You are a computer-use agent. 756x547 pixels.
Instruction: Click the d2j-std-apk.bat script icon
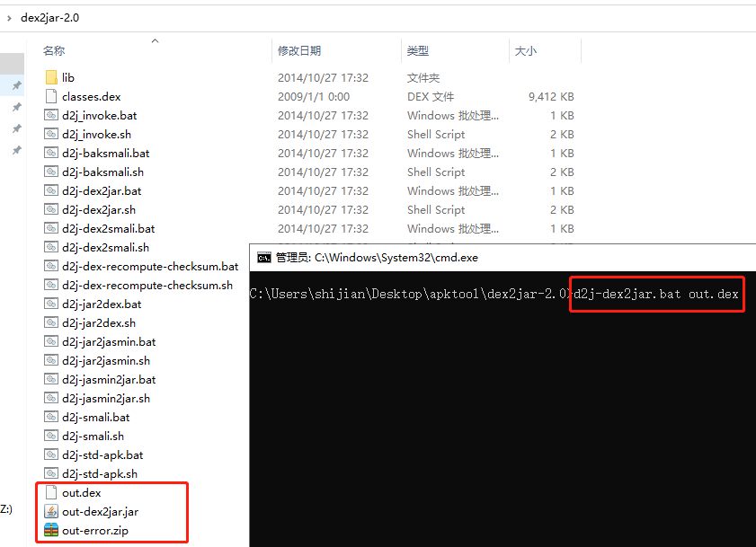(51, 454)
